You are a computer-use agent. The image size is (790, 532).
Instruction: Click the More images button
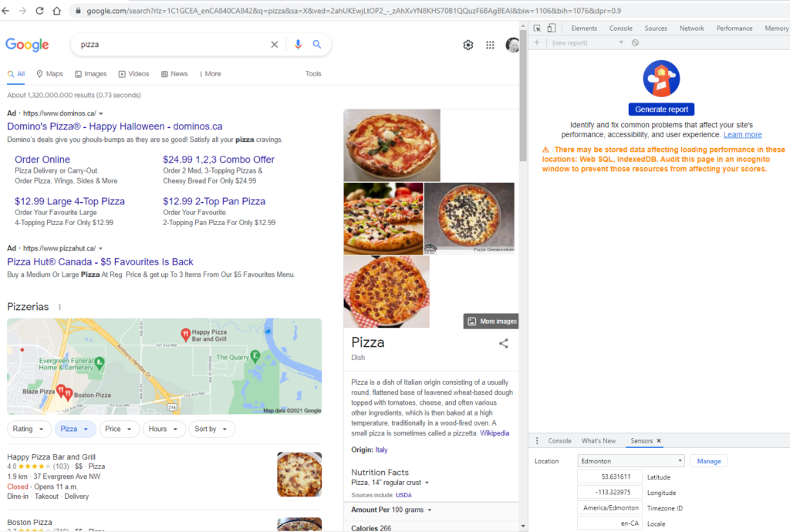pyautogui.click(x=491, y=321)
